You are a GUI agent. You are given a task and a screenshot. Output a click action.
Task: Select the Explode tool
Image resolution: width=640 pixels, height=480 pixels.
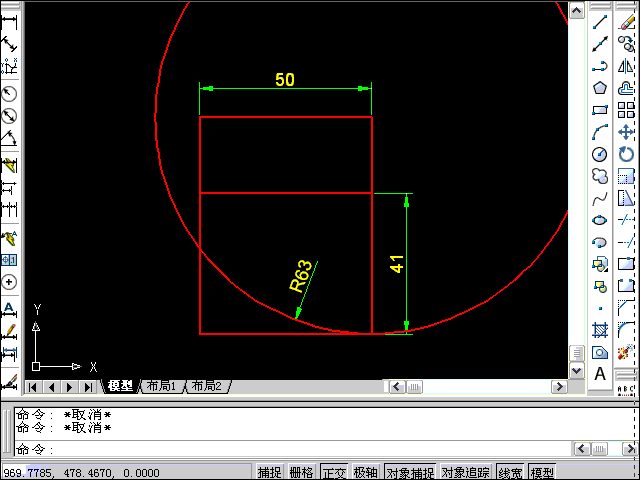(626, 352)
